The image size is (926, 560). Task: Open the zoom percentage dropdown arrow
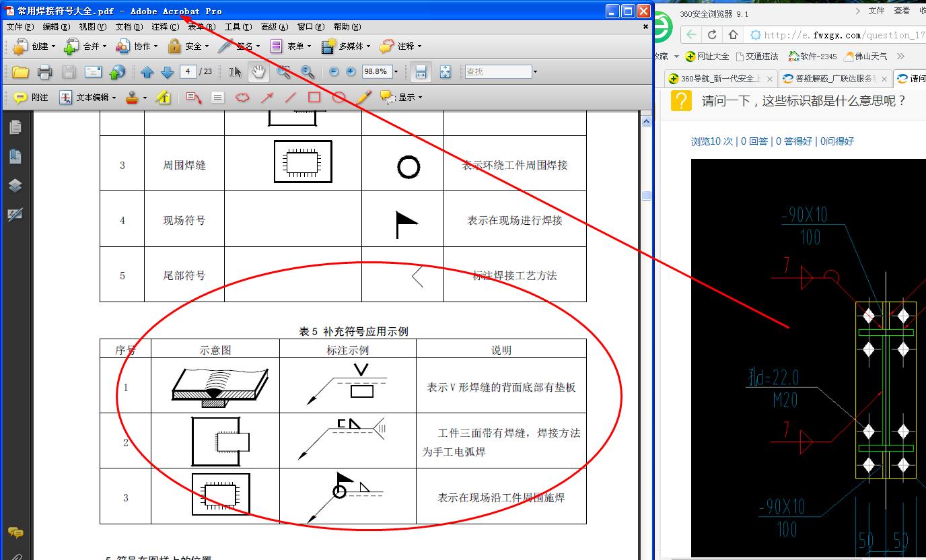coord(396,72)
